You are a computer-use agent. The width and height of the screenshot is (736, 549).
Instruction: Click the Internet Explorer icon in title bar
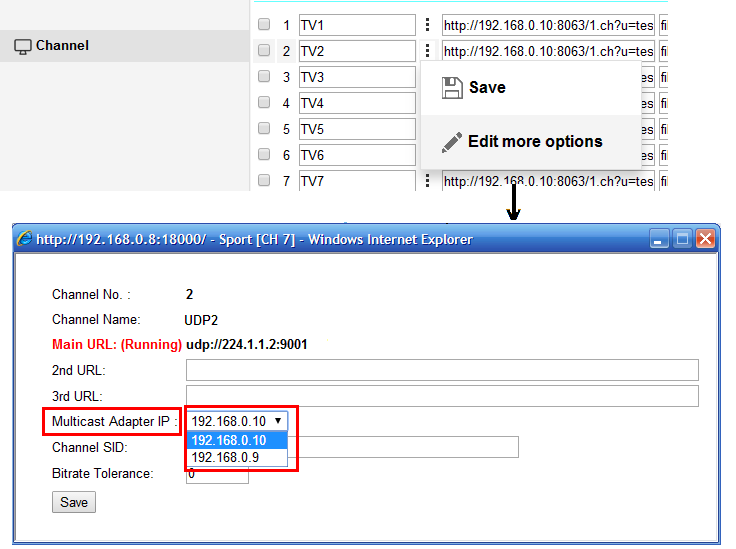[x=24, y=239]
